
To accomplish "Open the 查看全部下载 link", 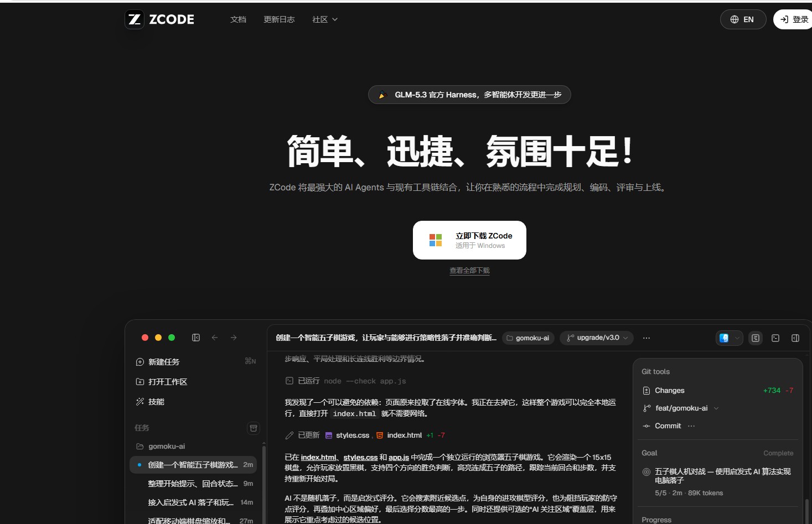I will 469,271.
